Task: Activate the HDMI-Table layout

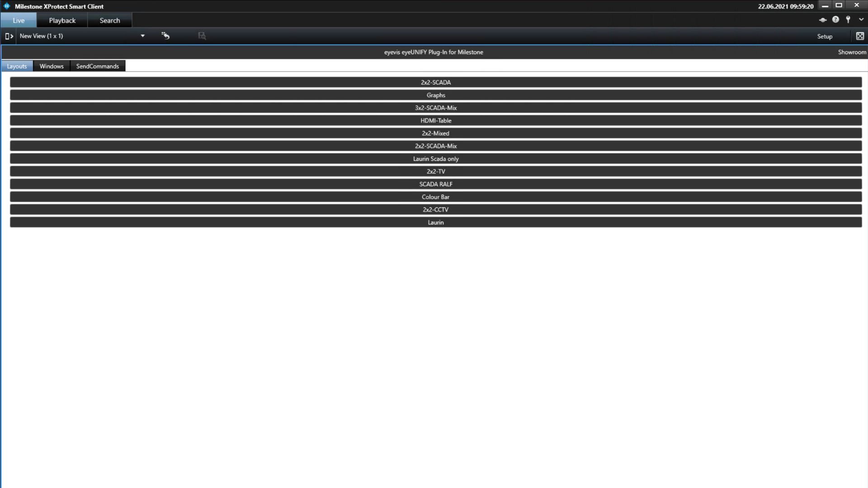Action: tap(436, 120)
